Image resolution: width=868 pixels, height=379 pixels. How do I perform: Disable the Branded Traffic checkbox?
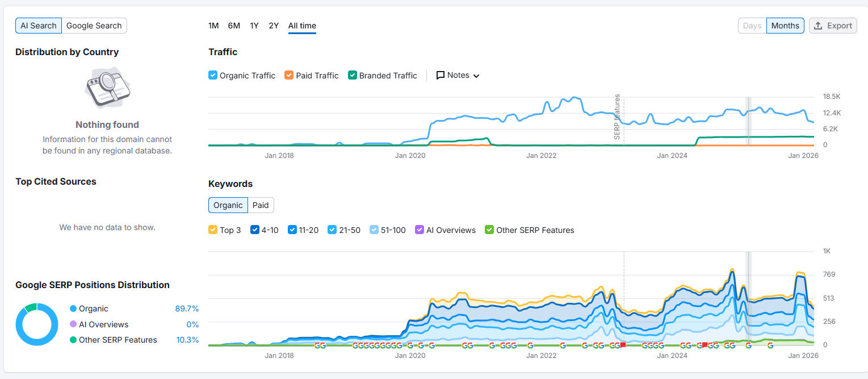coord(353,76)
